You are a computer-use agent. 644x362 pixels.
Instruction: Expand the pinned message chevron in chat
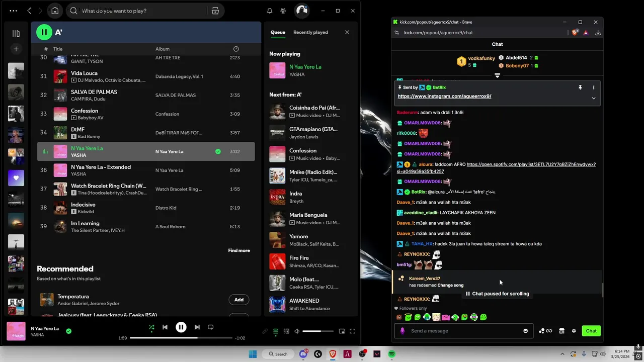tap(594, 98)
